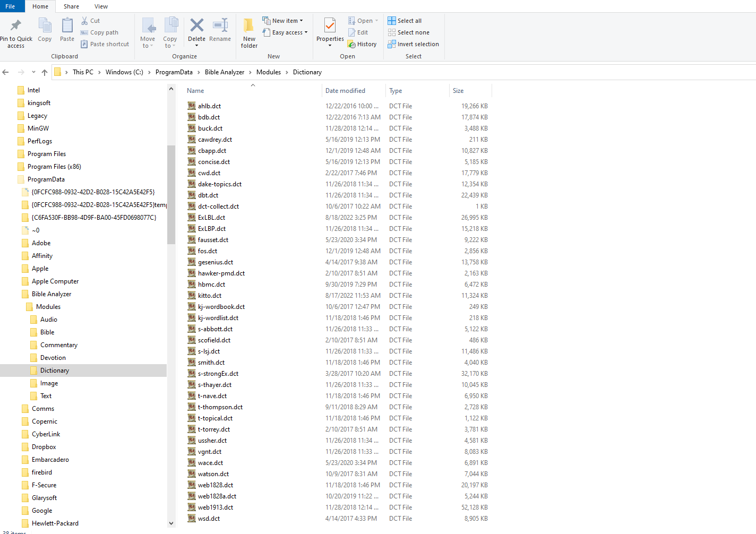Expand the chevron after Bible Analyzer in path
756x534 pixels.
click(x=250, y=72)
